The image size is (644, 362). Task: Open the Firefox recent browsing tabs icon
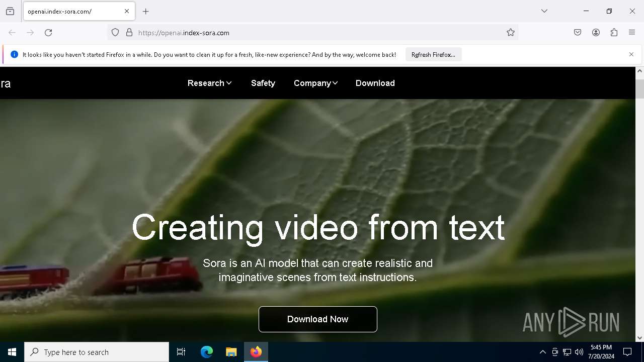[10, 11]
